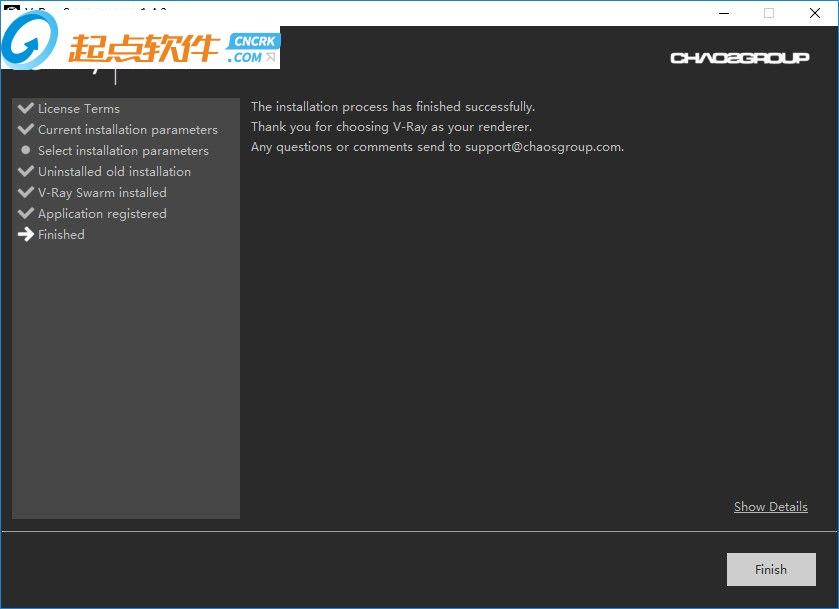Click Uninstalled old installation step
This screenshot has width=839, height=609.
point(114,172)
